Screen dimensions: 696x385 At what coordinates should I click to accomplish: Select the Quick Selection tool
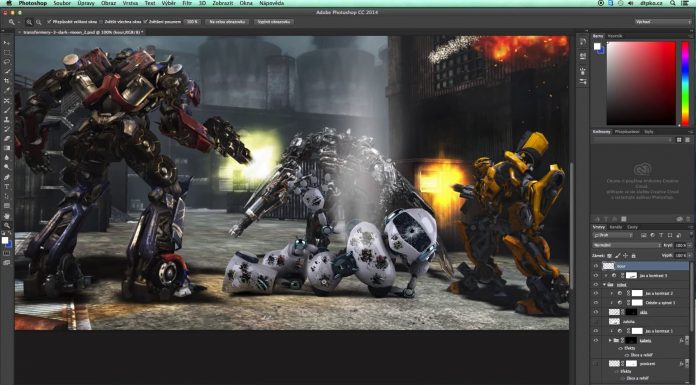(x=8, y=71)
